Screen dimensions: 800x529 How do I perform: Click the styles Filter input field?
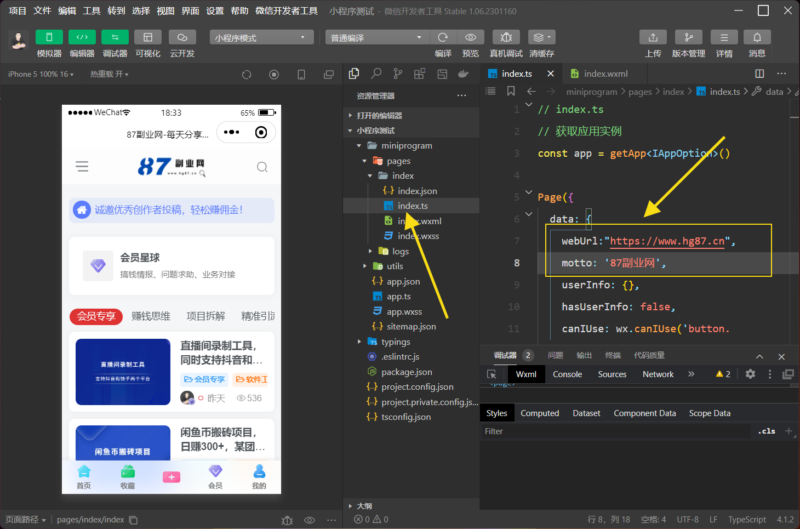click(x=615, y=431)
